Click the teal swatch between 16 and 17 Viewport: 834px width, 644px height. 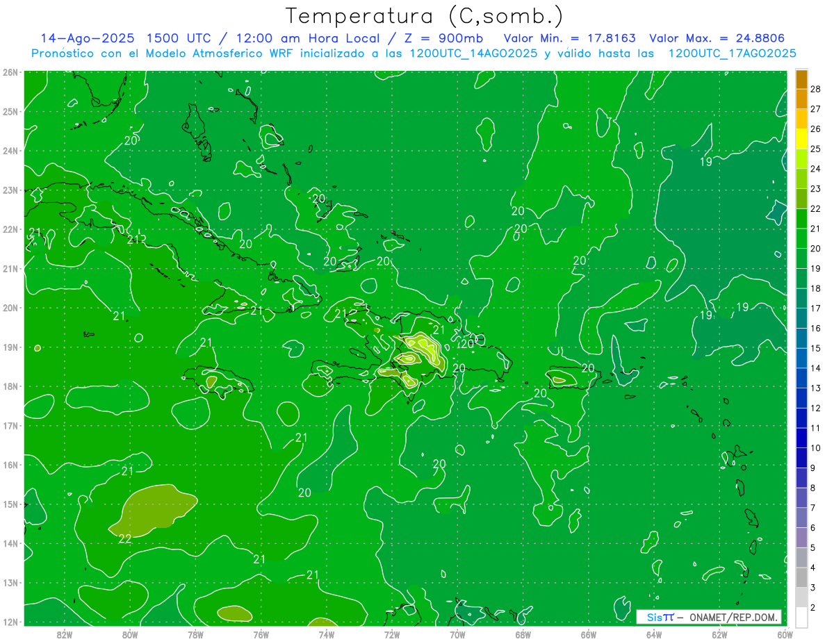(801, 318)
